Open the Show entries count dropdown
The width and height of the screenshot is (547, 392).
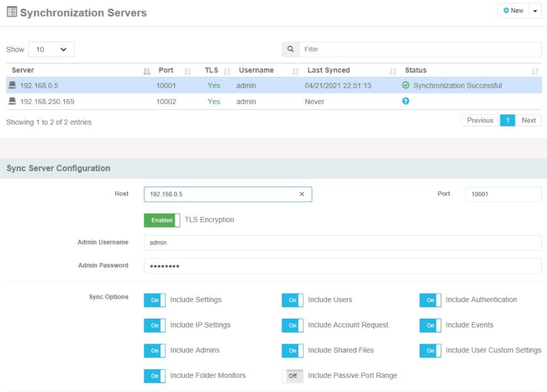pos(51,49)
